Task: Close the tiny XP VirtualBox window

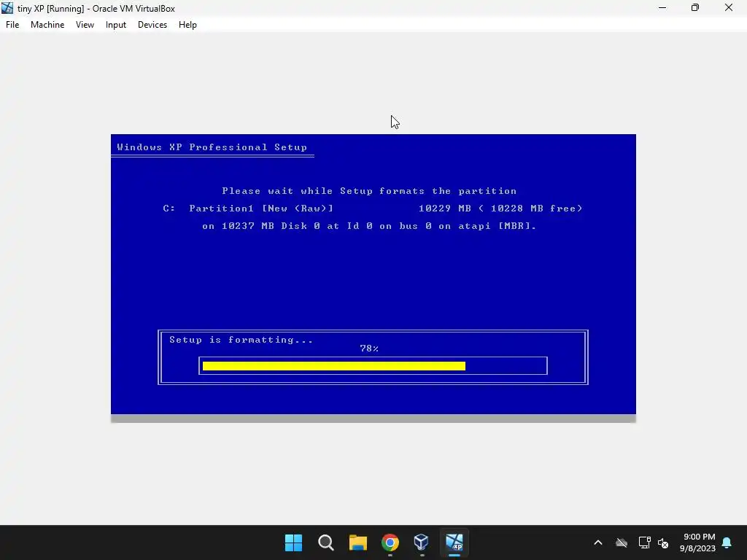Action: click(x=729, y=8)
